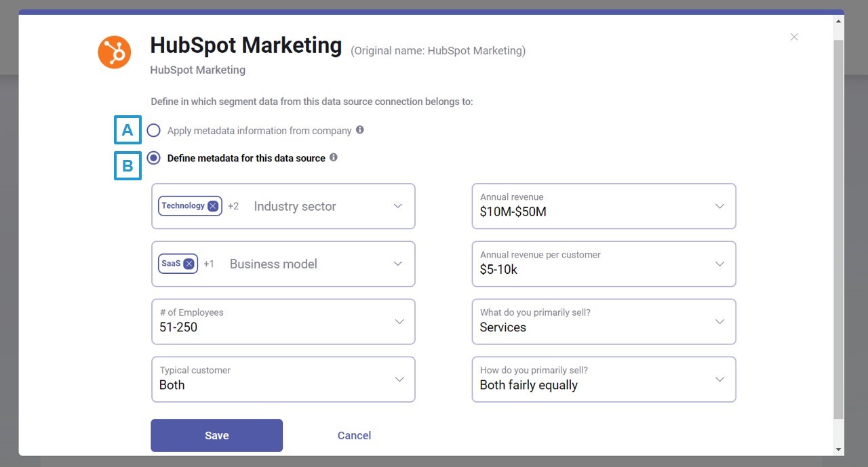Open the Annual revenue dropdown
Viewport: 868px width, 467px height.
pos(719,206)
